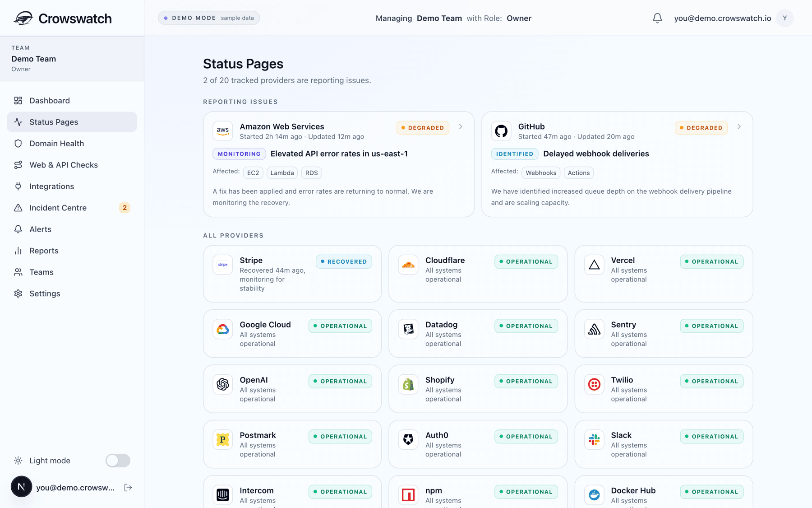Click the N avatar in sidebar footer
The width and height of the screenshot is (812, 508).
(21, 487)
